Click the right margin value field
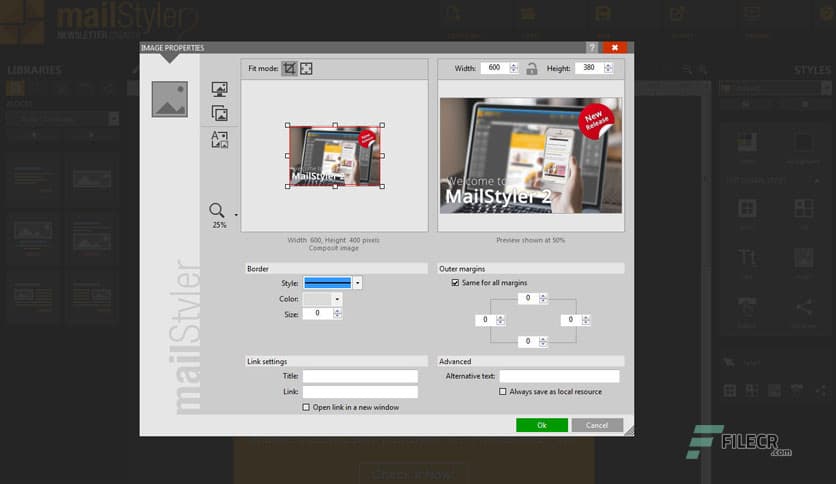The height and width of the screenshot is (484, 836). point(570,320)
